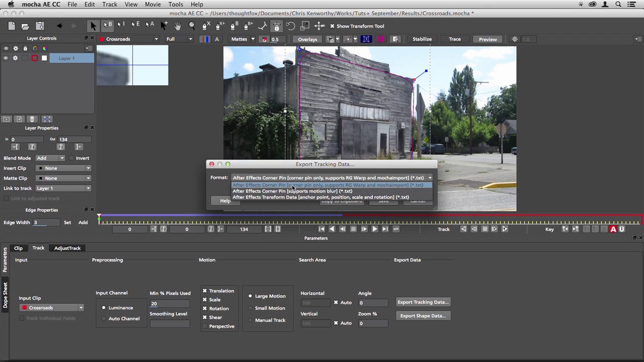The width and height of the screenshot is (644, 362).
Task: Toggle the Layer 1 visibility eye
Action: 6,58
